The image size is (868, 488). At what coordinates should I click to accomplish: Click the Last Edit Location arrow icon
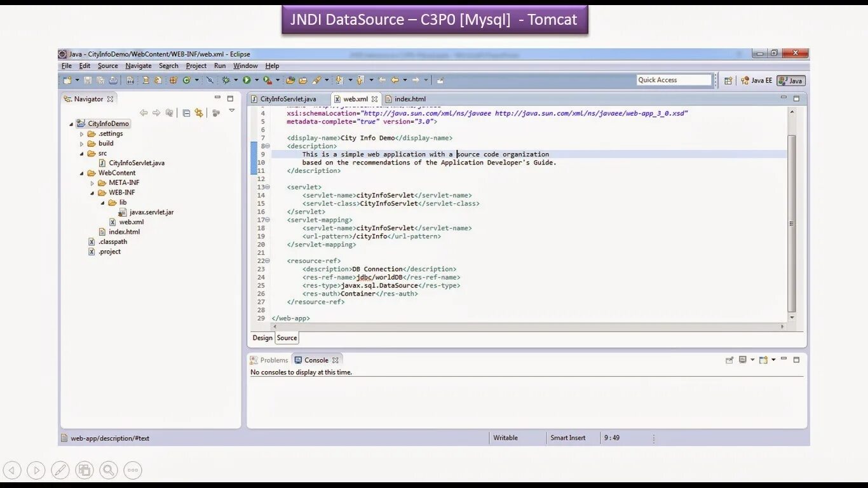382,80
